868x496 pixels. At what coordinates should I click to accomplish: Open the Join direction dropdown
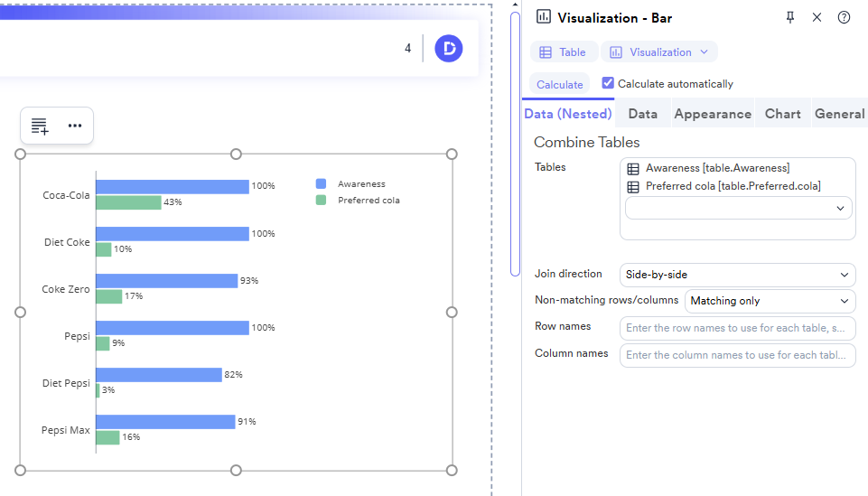pos(737,275)
